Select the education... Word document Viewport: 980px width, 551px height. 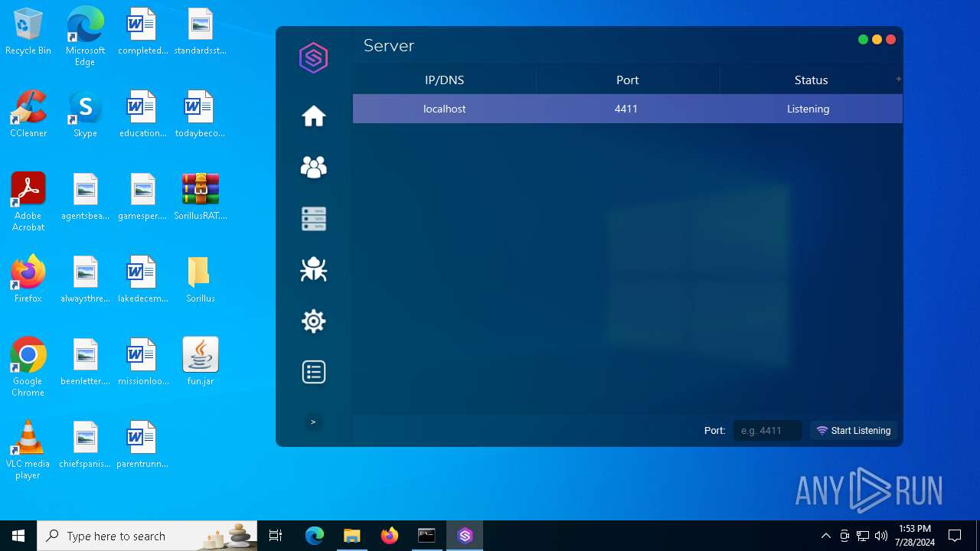[x=142, y=115]
